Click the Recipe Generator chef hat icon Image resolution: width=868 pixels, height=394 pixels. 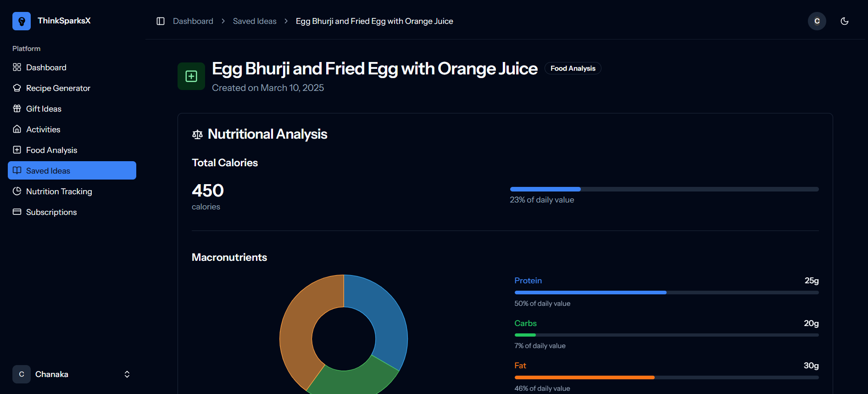17,88
